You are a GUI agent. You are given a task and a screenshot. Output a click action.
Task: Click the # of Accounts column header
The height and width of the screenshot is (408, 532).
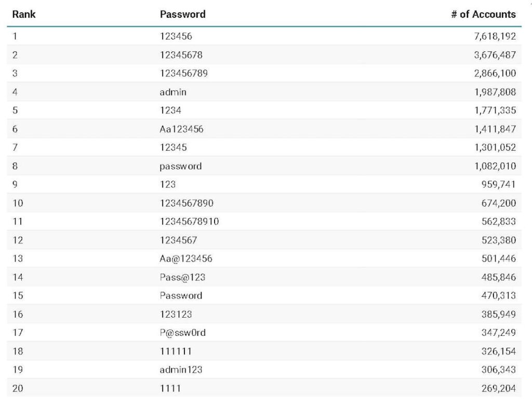[x=483, y=15]
